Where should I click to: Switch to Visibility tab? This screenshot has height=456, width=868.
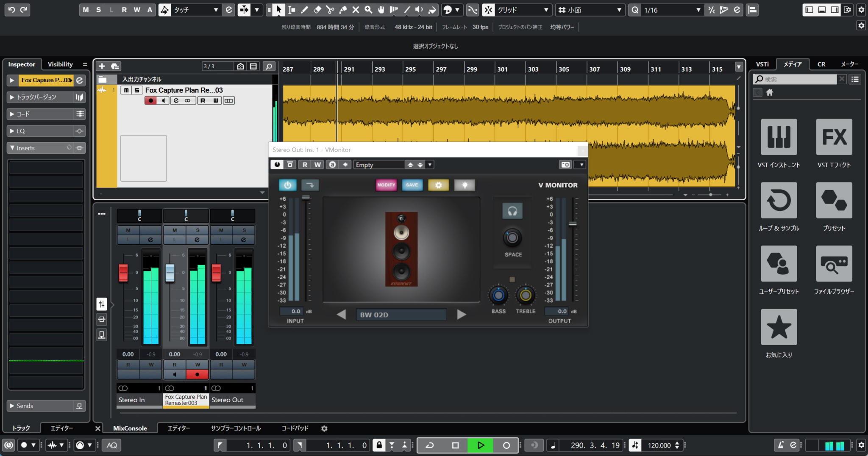pyautogui.click(x=60, y=64)
